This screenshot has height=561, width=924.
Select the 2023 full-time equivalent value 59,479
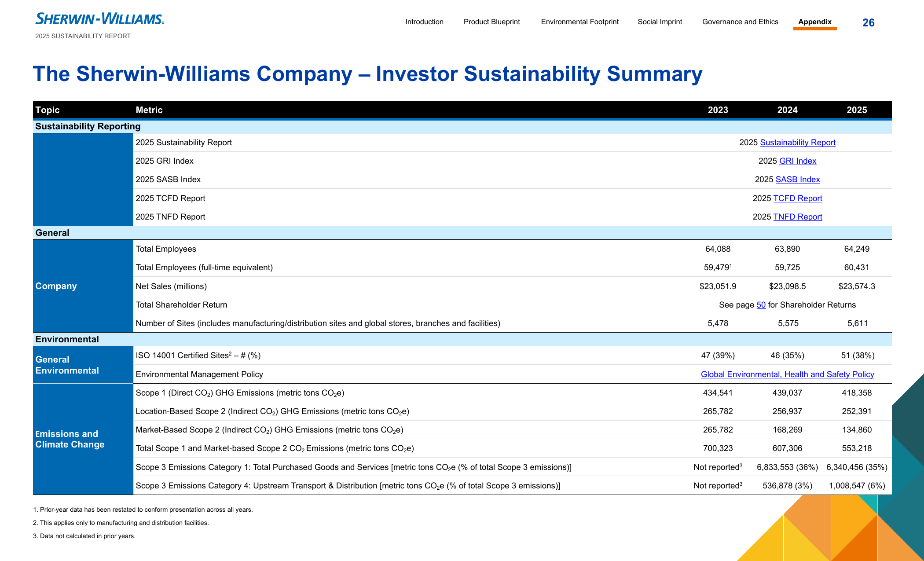[x=718, y=267]
